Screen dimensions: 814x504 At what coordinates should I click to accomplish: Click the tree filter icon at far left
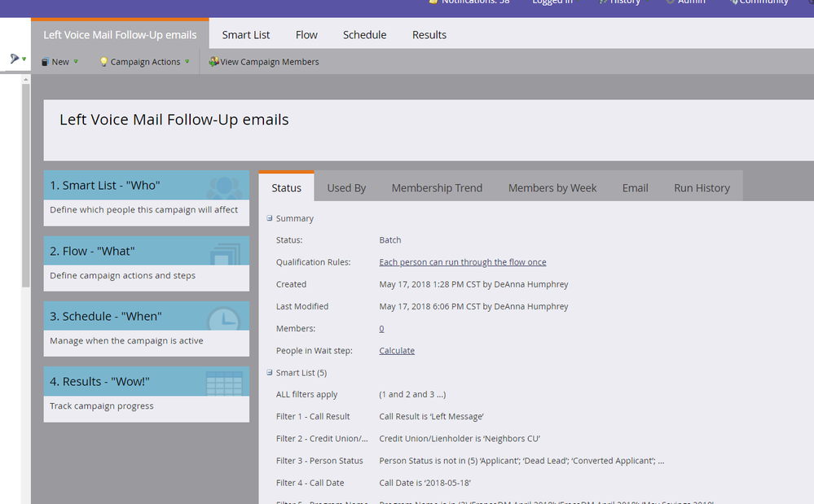click(x=14, y=59)
